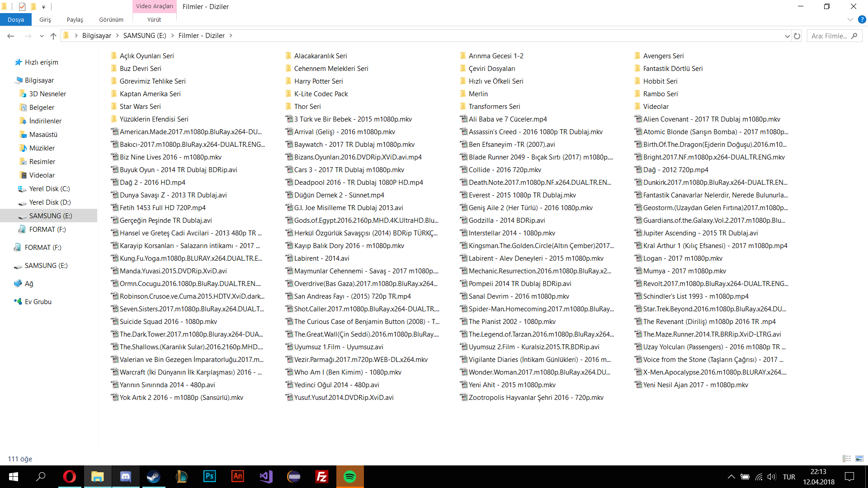Select İndirilenler in navigation pane
This screenshot has height=488, width=868.
click(x=45, y=121)
